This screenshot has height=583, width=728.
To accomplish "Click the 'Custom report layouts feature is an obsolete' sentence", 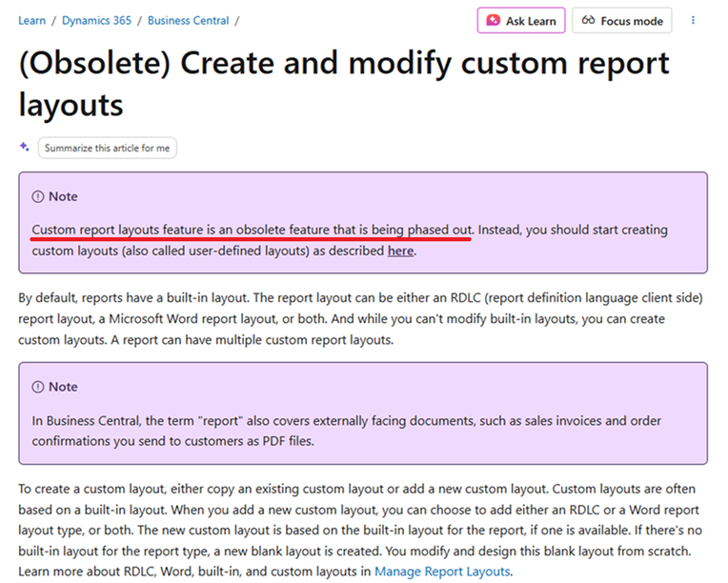I will (x=253, y=231).
